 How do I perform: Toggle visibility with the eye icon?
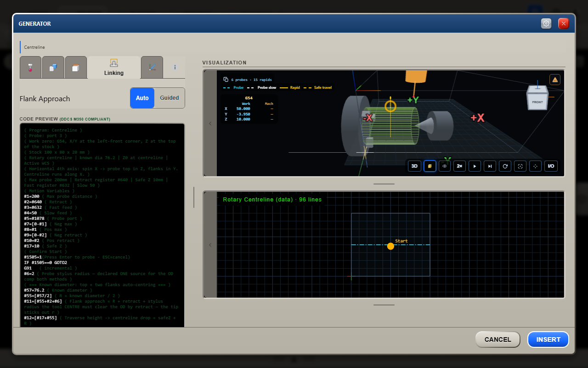click(445, 166)
